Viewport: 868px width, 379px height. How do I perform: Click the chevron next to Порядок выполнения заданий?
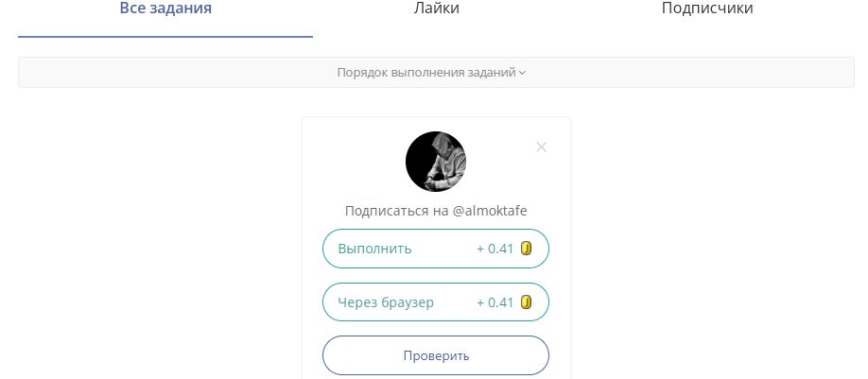tap(523, 73)
